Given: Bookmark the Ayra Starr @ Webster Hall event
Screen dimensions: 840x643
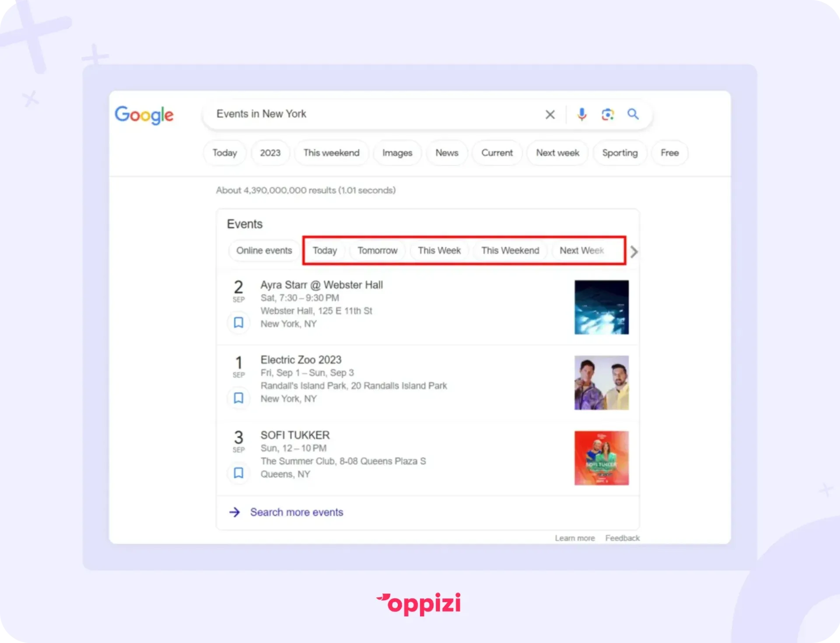Looking at the screenshot, I should (x=238, y=323).
